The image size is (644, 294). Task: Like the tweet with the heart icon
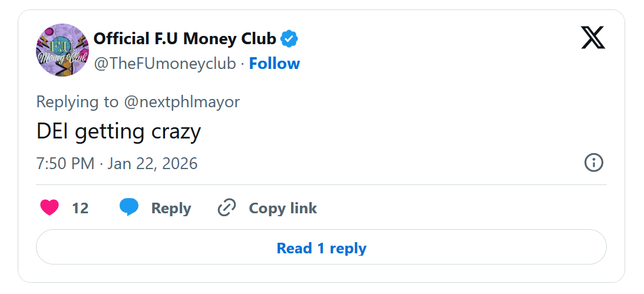(49, 208)
